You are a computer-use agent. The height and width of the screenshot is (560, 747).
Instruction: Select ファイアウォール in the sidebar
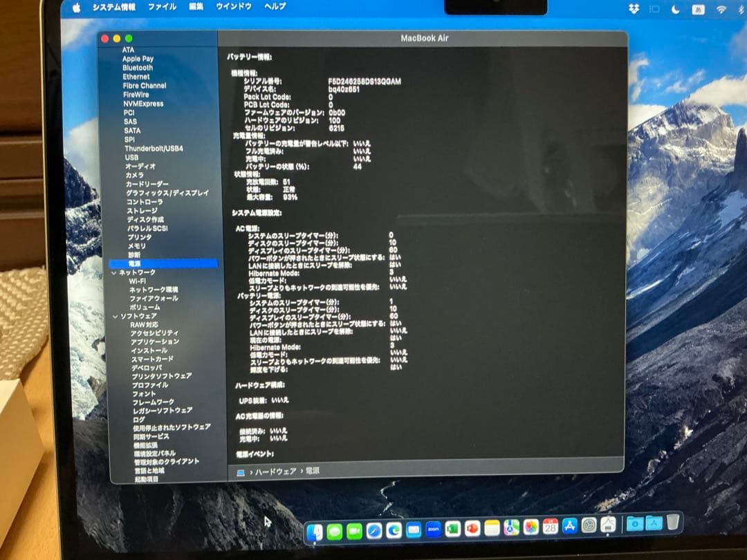[x=154, y=299]
